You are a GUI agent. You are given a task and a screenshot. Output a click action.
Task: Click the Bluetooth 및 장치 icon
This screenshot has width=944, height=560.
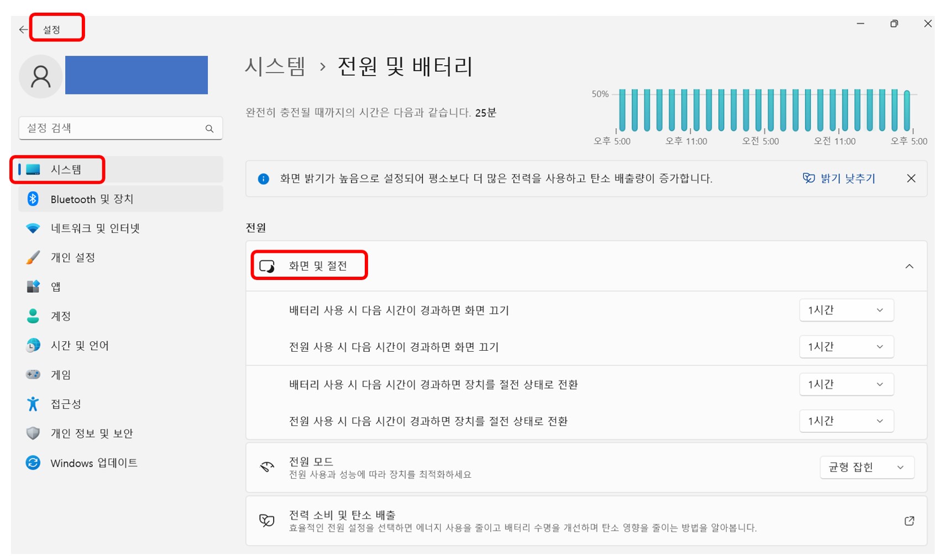pyautogui.click(x=33, y=199)
